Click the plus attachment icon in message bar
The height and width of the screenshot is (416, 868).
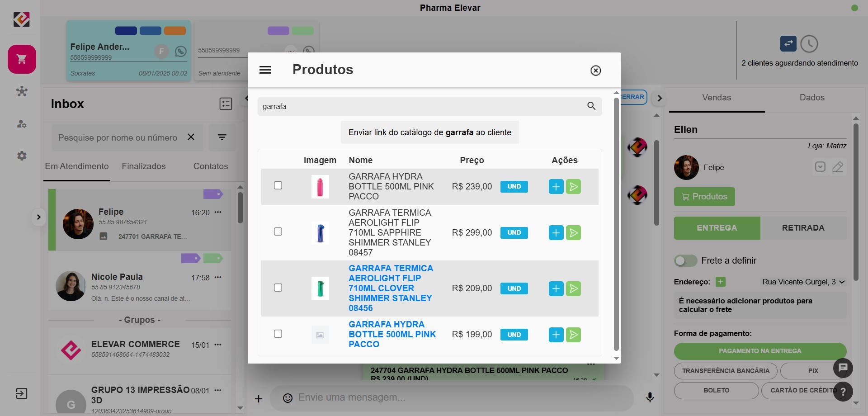[x=259, y=398]
